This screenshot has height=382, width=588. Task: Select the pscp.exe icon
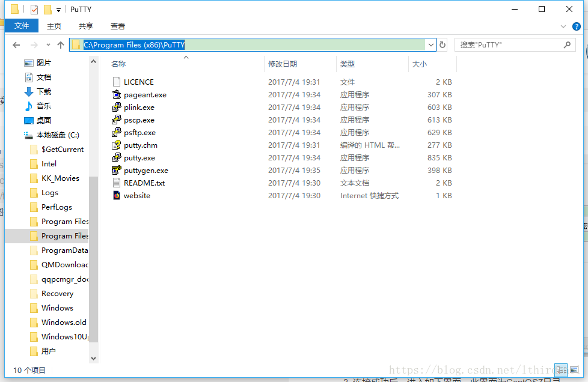pyautogui.click(x=117, y=120)
